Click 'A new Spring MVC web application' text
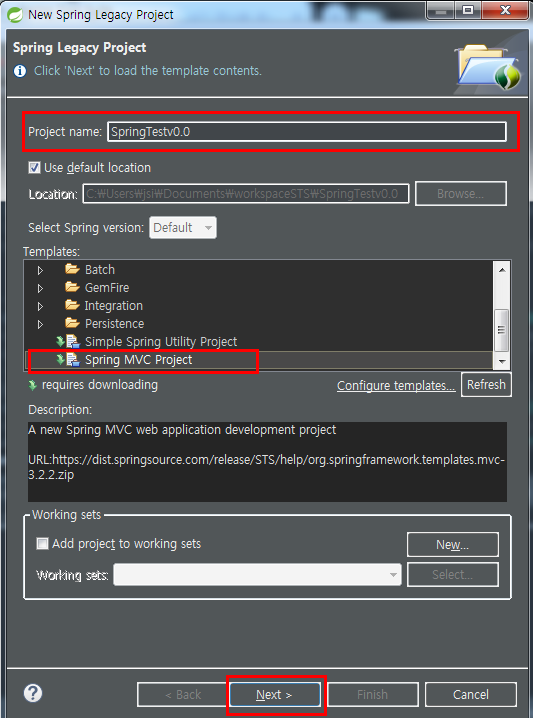The height and width of the screenshot is (718, 533). (x=182, y=430)
